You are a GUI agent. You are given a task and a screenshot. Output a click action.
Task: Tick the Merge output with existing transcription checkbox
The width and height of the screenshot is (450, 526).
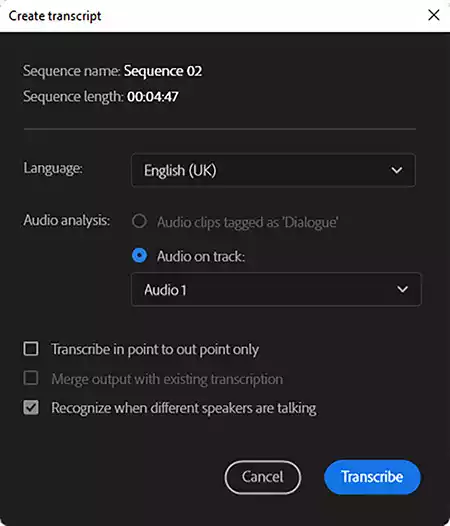coord(31,378)
